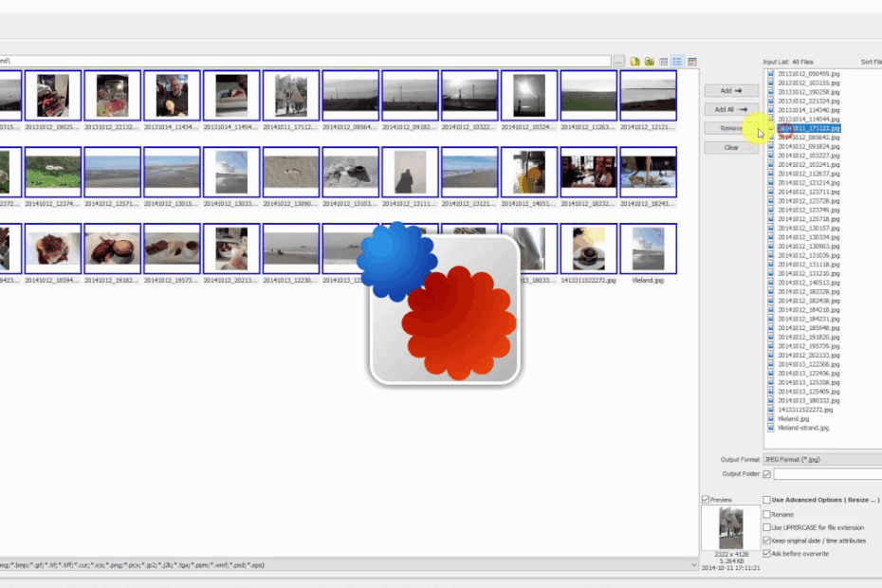The image size is (882, 588).
Task: Click the second folder icon in the toolbar
Action: [650, 62]
